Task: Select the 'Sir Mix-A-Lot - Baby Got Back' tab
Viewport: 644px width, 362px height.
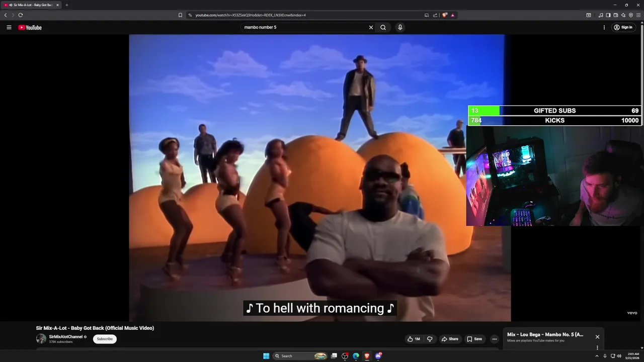Action: coord(31,5)
